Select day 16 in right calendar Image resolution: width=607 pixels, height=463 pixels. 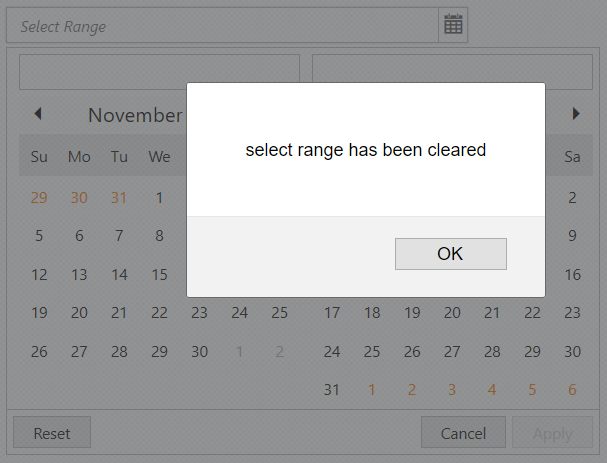tap(572, 274)
